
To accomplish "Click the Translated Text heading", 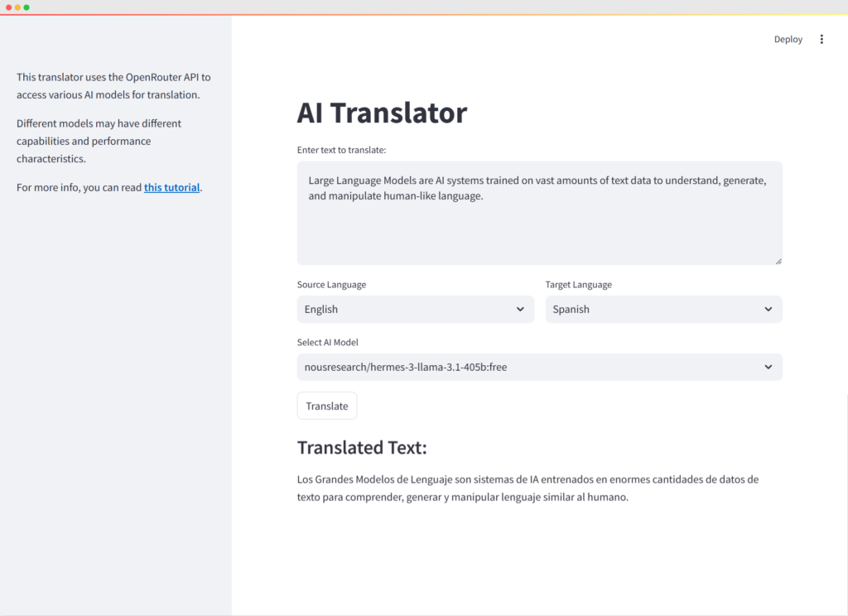I will 362,447.
